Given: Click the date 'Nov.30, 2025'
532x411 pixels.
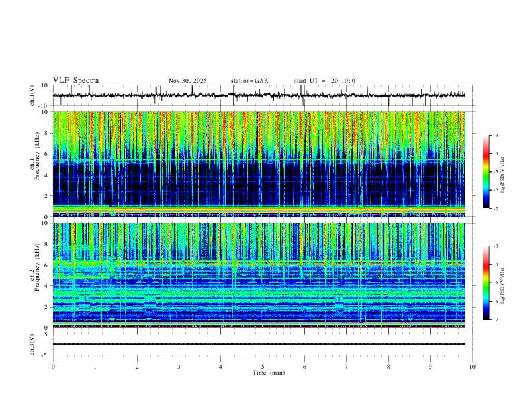Looking at the screenshot, I should point(187,81).
